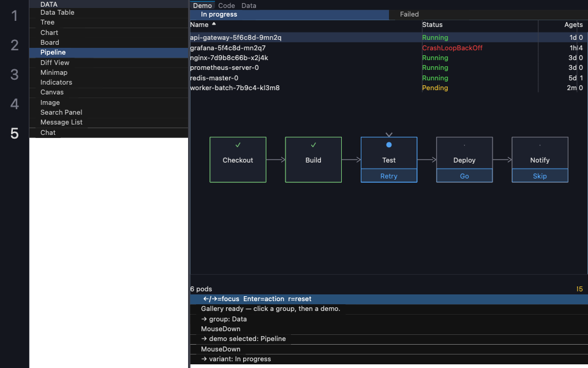This screenshot has height=368, width=588.
Task: Select the grafana-5f4c8d-mn2q7 pod row
Action: (x=388, y=48)
